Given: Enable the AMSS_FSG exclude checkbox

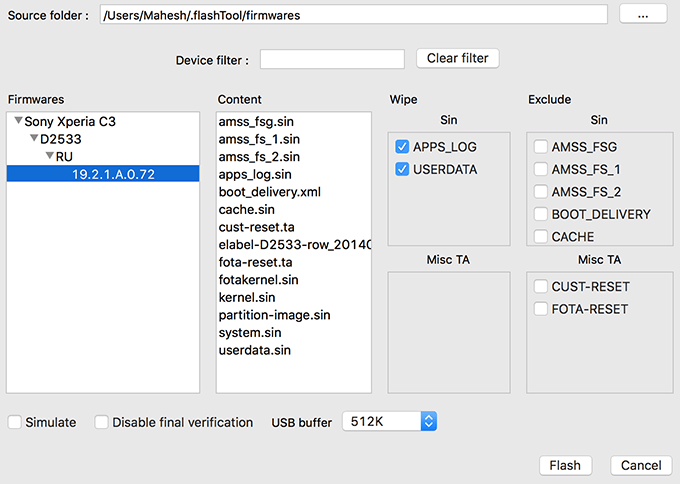Looking at the screenshot, I should (541, 146).
